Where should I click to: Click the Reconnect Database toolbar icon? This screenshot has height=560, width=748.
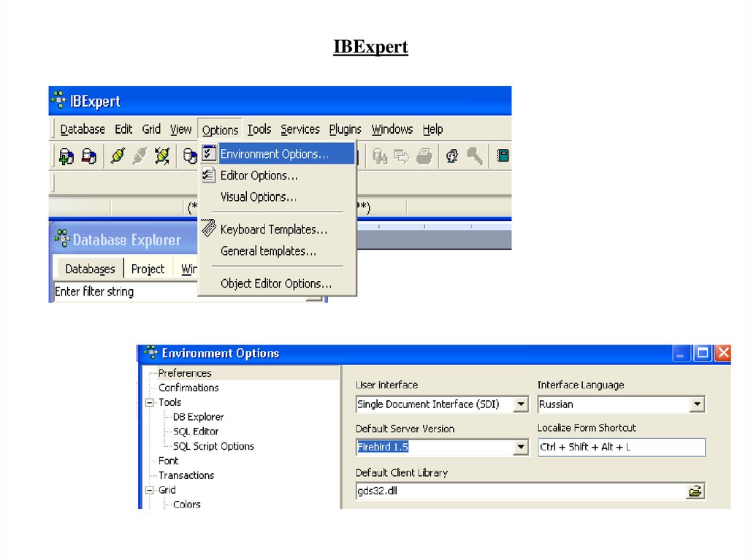[x=162, y=156]
